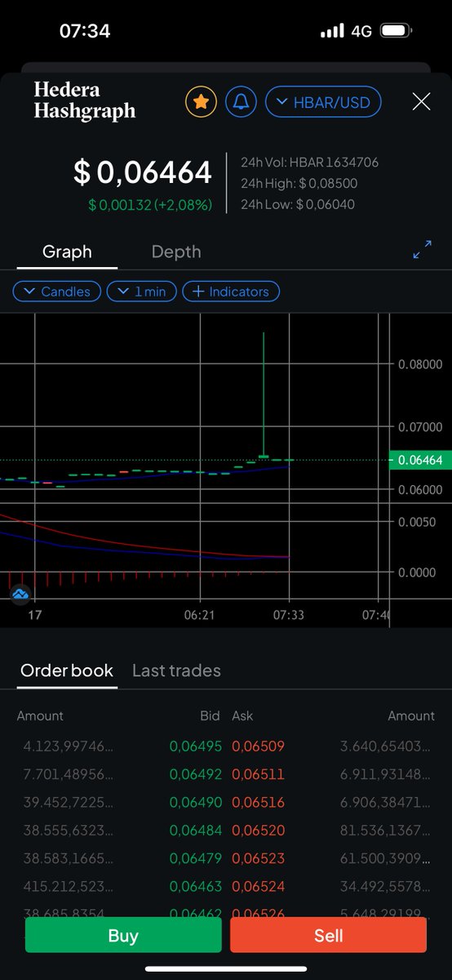Click the 06:21 time axis label
Screen dimensions: 452x980
199,614
